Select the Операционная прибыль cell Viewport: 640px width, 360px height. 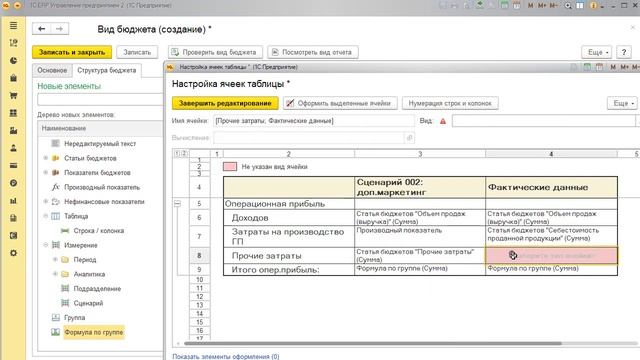coord(289,204)
